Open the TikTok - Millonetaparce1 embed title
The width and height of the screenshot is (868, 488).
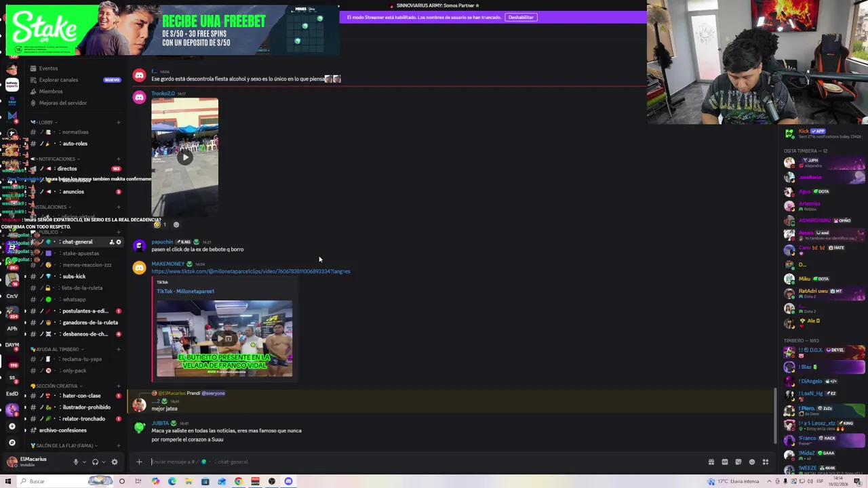tap(185, 291)
